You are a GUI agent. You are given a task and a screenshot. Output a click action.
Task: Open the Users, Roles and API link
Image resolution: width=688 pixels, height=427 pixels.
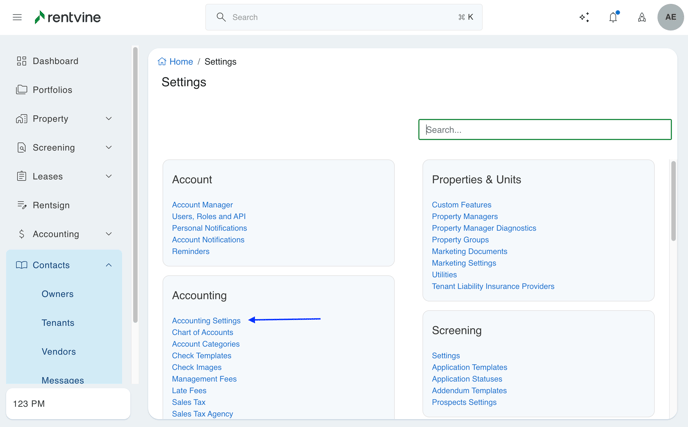(208, 216)
